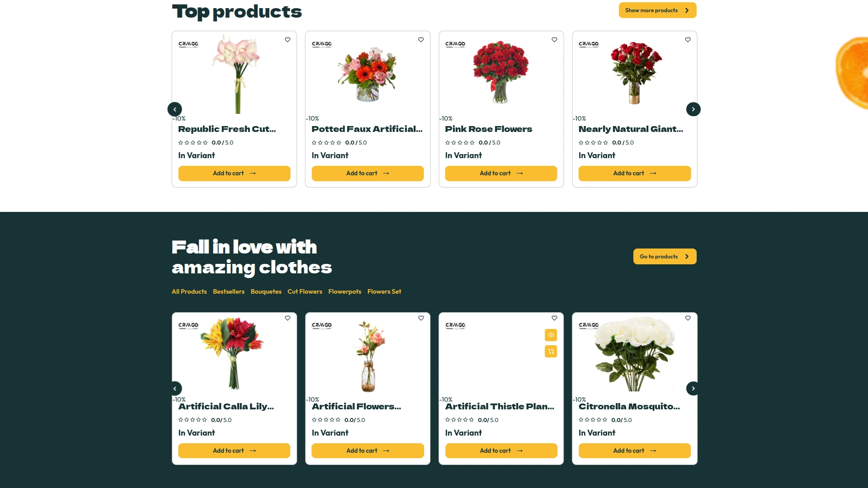Add Republic Fresh Cut to wishlist

point(288,40)
